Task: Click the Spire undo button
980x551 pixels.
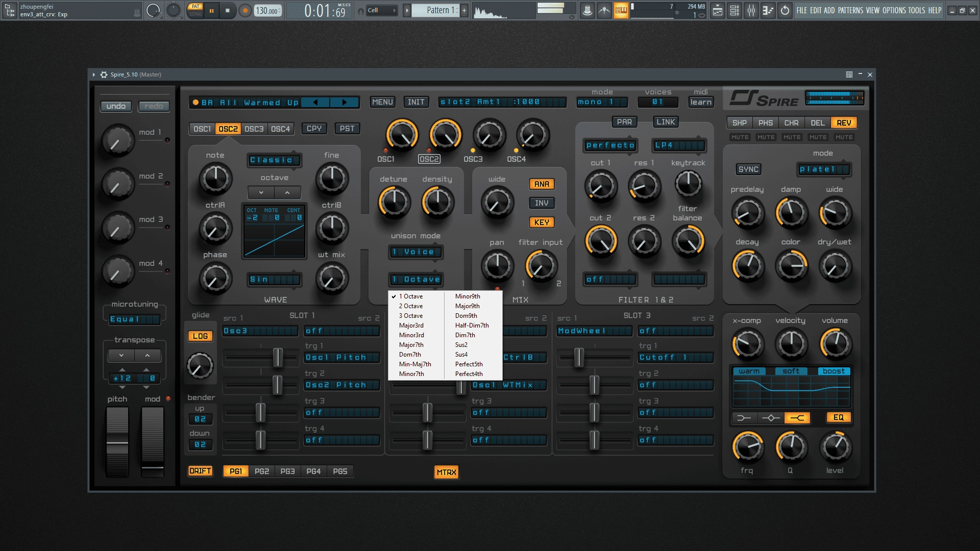Action: point(116,106)
